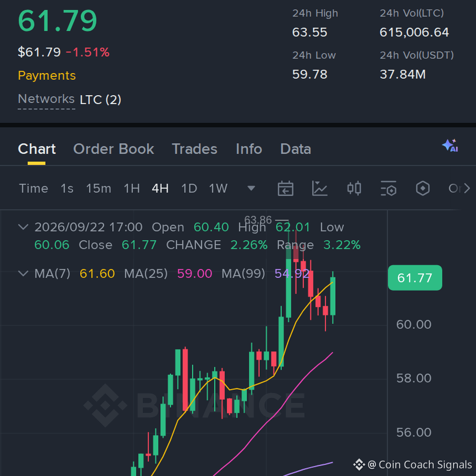This screenshot has height=476, width=476.
Task: Open the line chart indicators icon
Action: pos(320,188)
